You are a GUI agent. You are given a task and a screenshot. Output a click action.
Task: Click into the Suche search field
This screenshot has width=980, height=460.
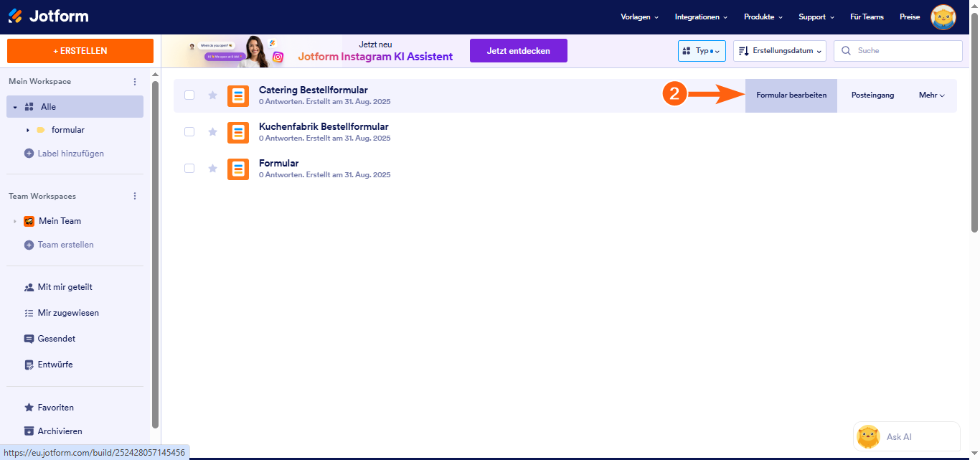click(x=898, y=51)
